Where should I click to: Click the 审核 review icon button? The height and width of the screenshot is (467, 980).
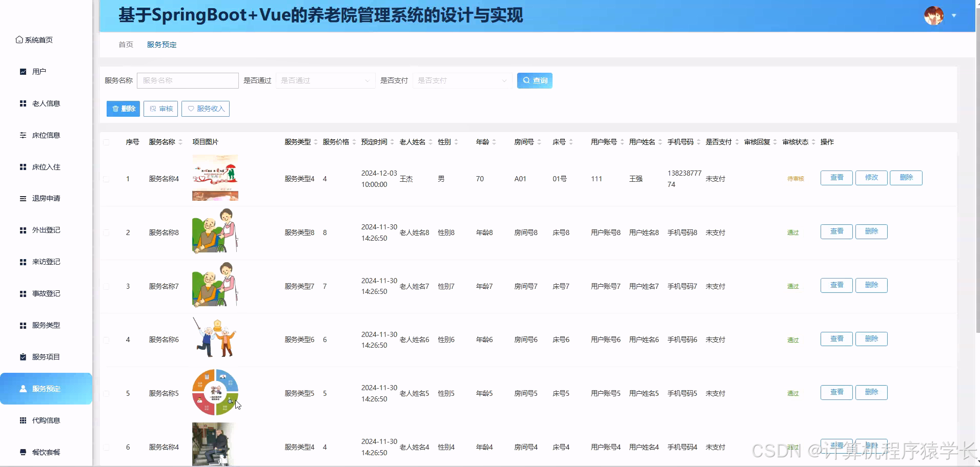[x=152, y=108]
